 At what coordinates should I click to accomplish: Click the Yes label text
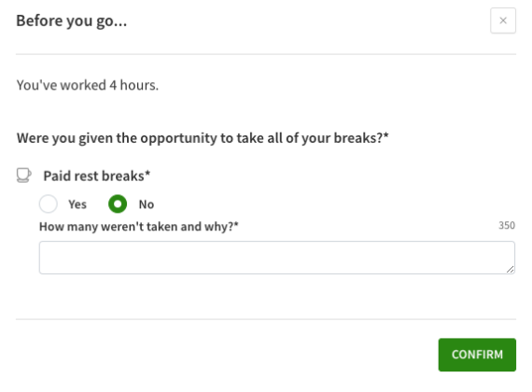(x=77, y=204)
